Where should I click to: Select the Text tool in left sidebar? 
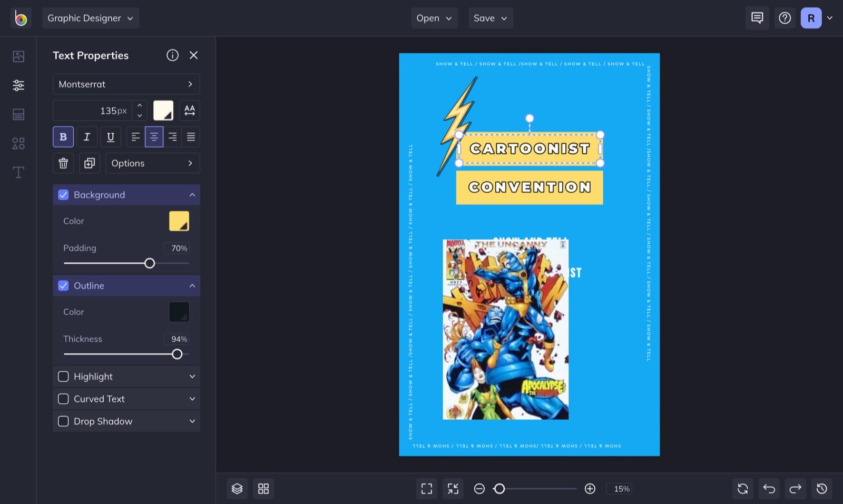[x=18, y=172]
